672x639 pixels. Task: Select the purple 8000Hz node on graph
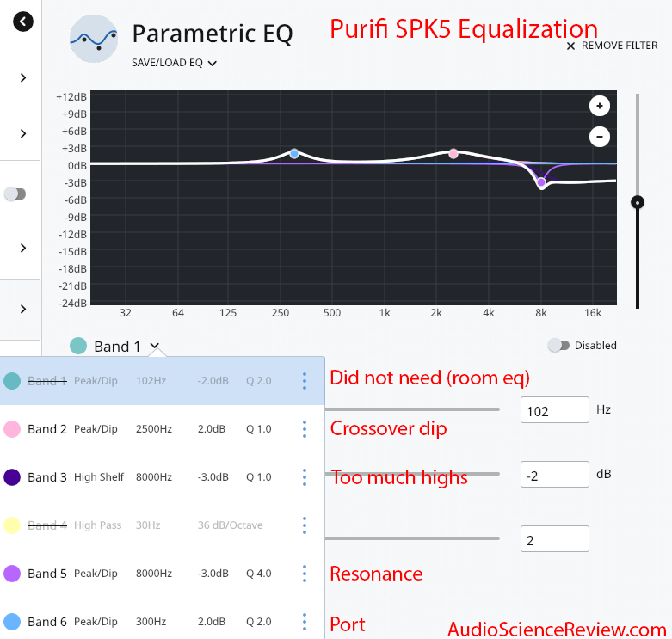coord(541,182)
